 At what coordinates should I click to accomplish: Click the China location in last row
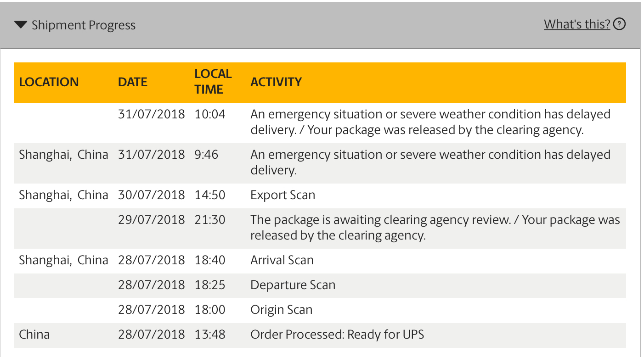click(x=34, y=335)
